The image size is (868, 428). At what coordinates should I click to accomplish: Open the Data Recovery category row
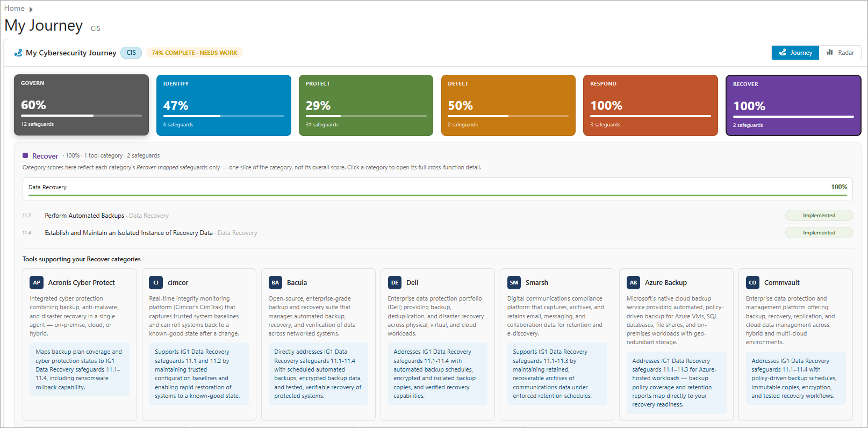(x=437, y=189)
